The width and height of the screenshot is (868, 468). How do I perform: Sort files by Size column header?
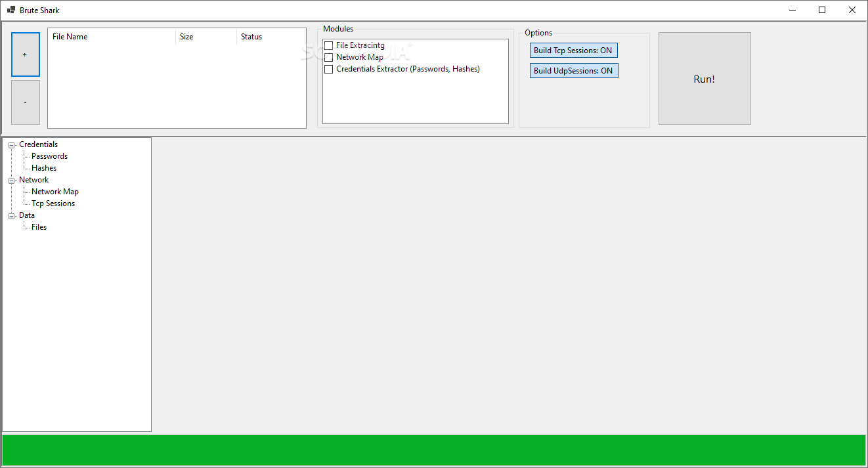(206, 37)
